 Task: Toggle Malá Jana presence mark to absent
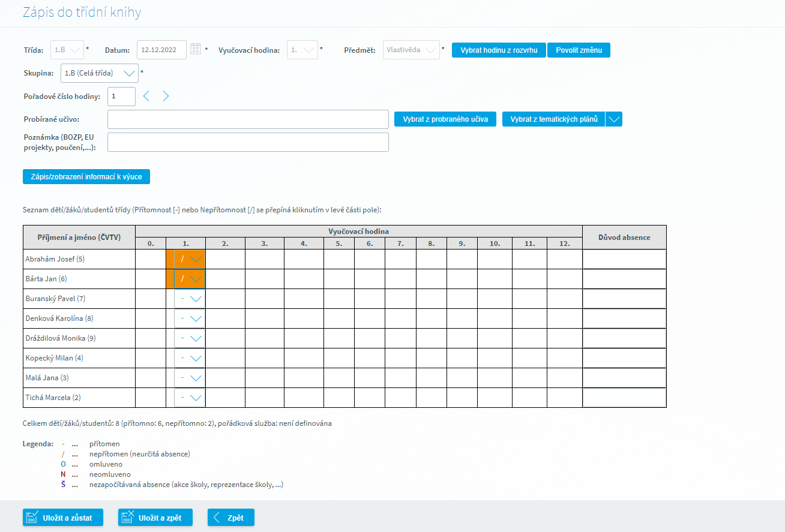click(x=181, y=378)
